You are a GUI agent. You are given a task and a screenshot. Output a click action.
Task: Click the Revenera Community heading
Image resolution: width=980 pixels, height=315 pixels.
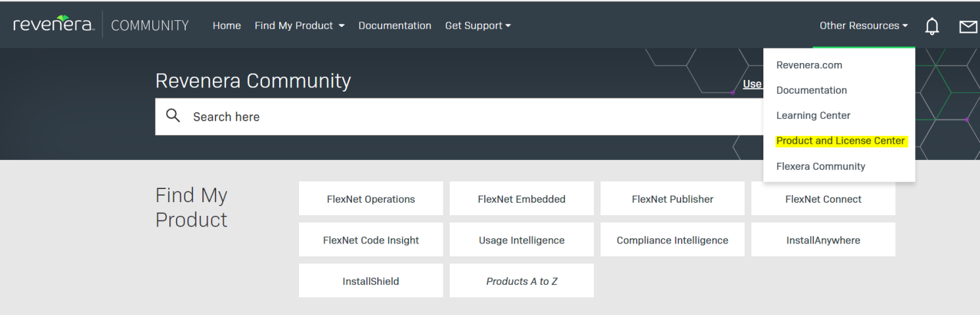point(253,81)
